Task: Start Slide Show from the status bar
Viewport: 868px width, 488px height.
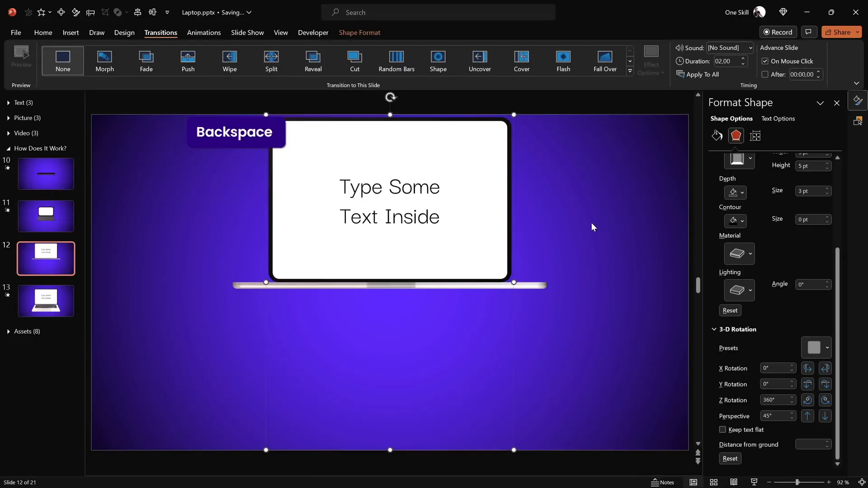Action: point(754,482)
